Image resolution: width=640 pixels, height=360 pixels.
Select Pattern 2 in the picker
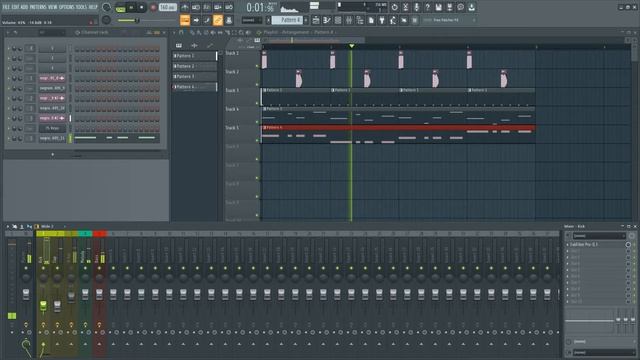195,66
